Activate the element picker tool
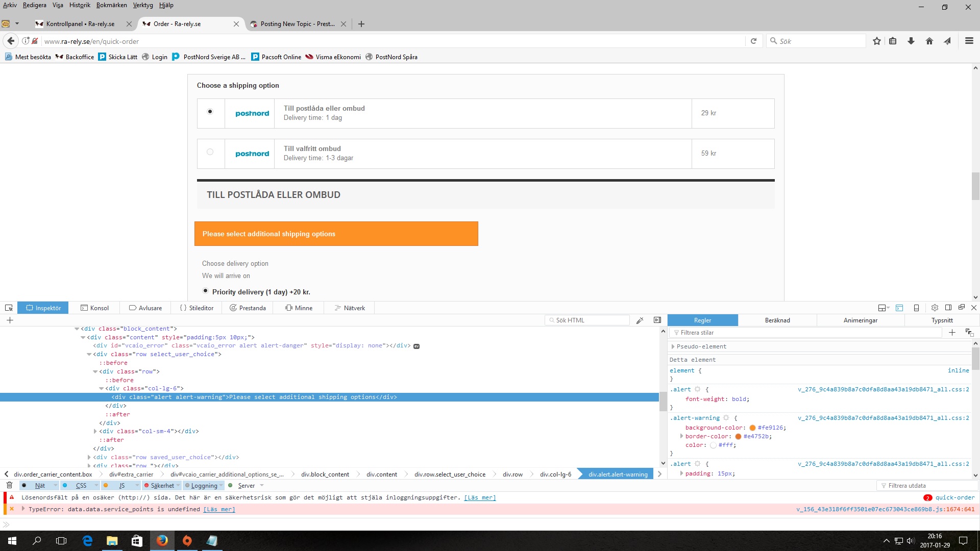980x551 pixels. coord(9,308)
